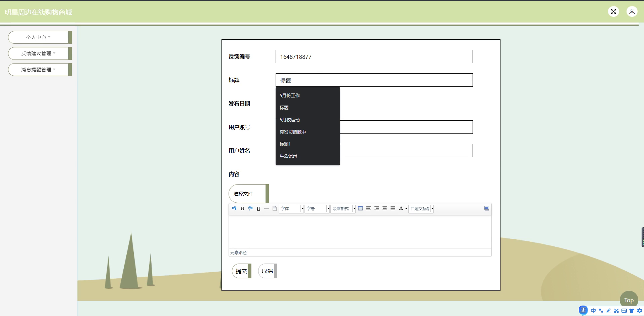
Task: Click the 明星周边在线购物商城 site title
Action: point(38,12)
